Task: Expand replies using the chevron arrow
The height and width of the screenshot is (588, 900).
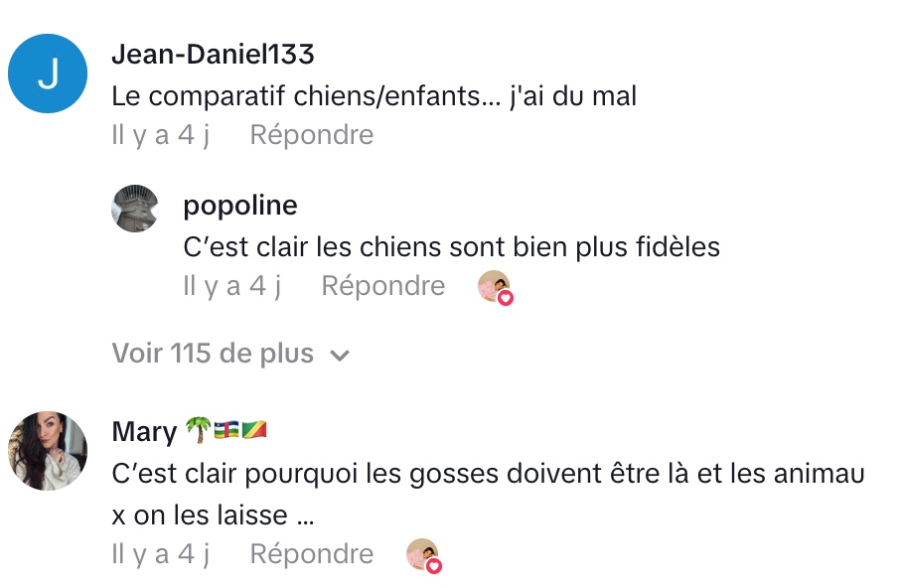Action: coord(340,355)
